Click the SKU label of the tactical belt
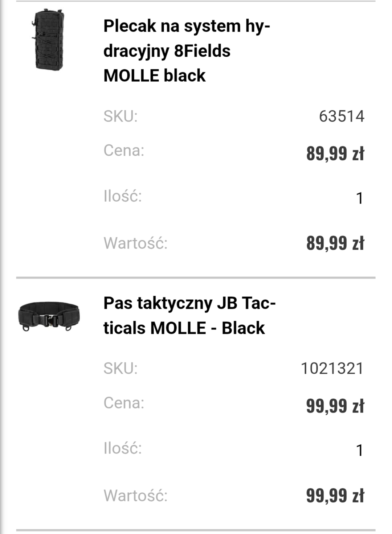Screen dimensions: 392x534 [121, 369]
